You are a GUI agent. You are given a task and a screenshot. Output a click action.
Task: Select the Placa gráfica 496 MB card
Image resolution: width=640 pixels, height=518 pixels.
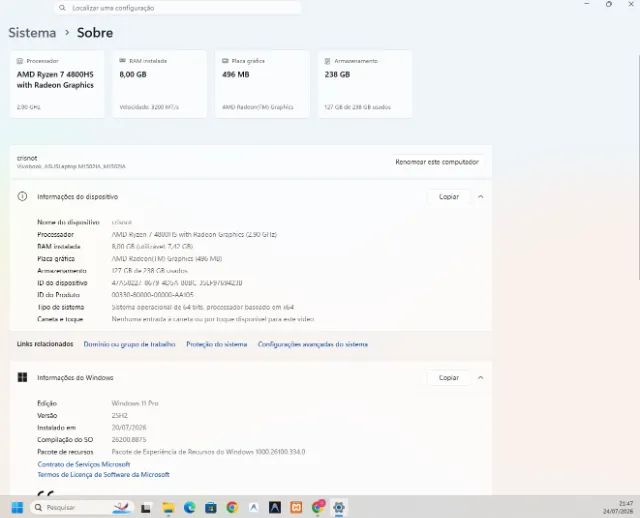[x=262, y=84]
